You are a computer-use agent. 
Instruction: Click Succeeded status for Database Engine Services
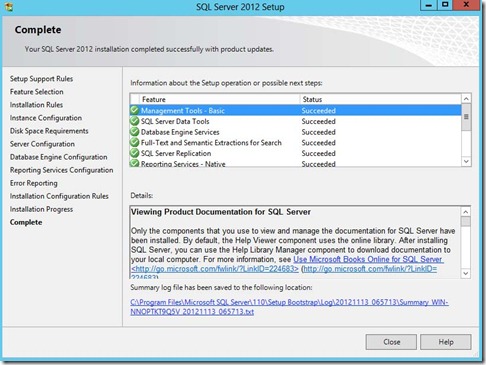click(318, 132)
